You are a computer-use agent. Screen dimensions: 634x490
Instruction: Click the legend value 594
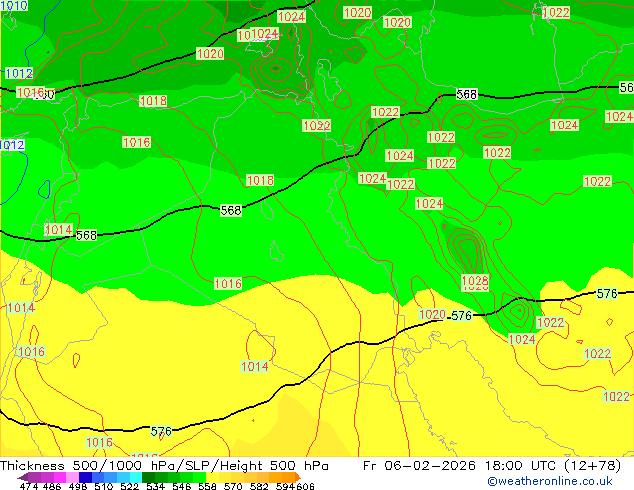tap(285, 486)
